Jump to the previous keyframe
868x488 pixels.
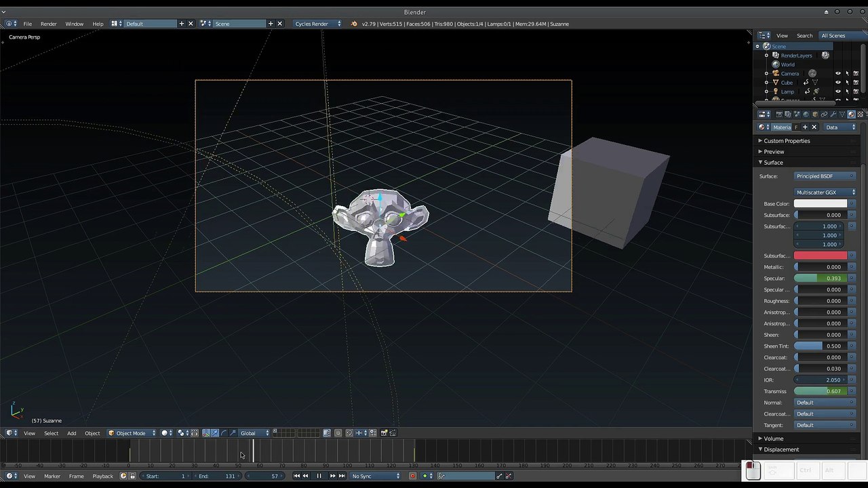306,476
